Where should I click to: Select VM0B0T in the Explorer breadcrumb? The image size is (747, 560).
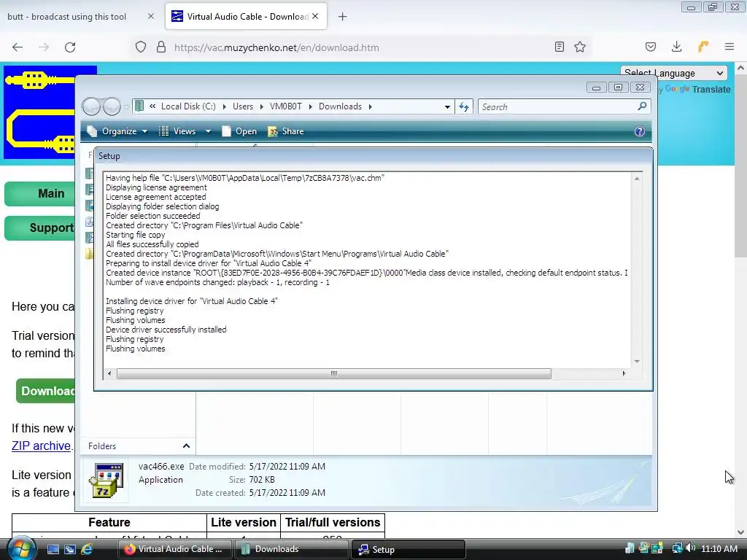coord(286,106)
